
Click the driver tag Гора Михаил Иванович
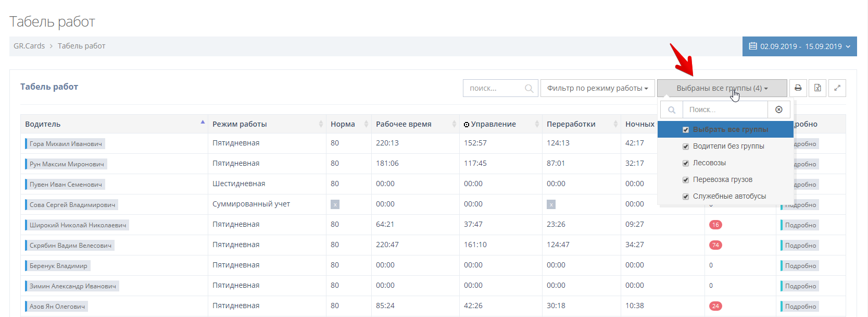pyautogui.click(x=66, y=144)
